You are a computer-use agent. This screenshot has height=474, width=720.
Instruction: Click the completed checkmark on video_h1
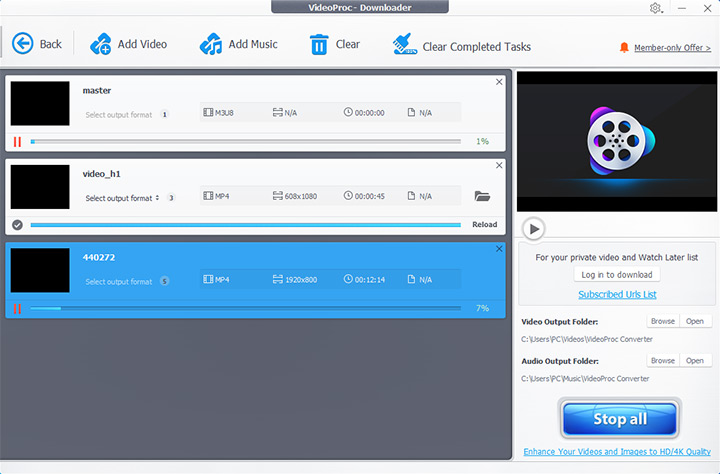(x=17, y=225)
